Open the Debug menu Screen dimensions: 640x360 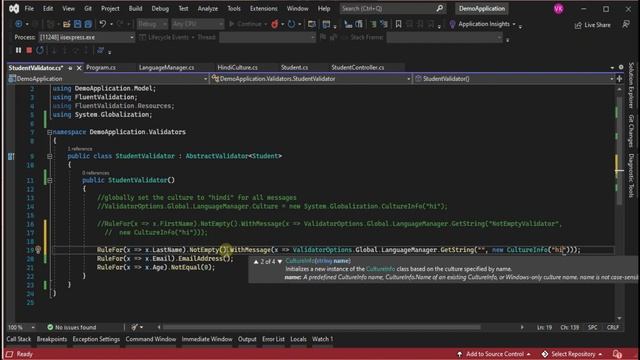[160, 9]
